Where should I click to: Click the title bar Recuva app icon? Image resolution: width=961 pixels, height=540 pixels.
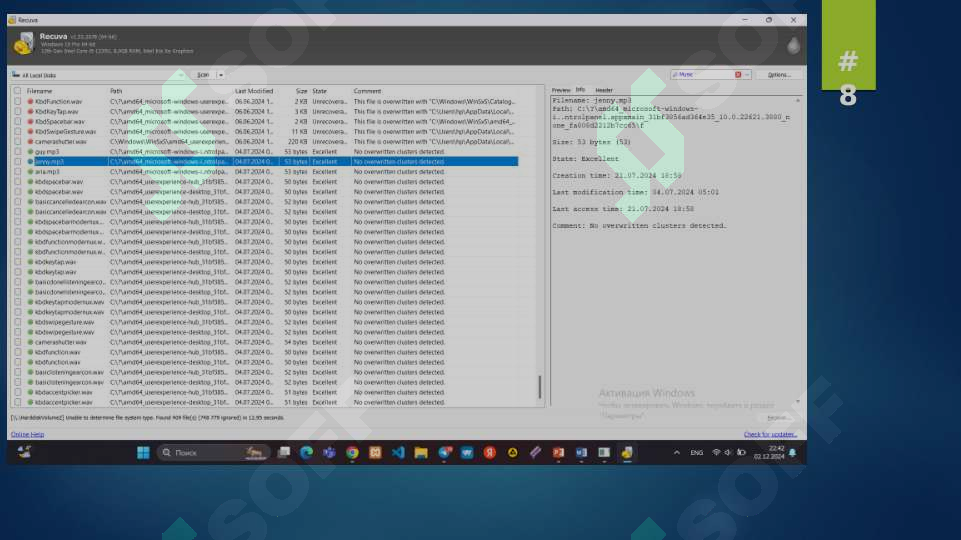click(12, 20)
